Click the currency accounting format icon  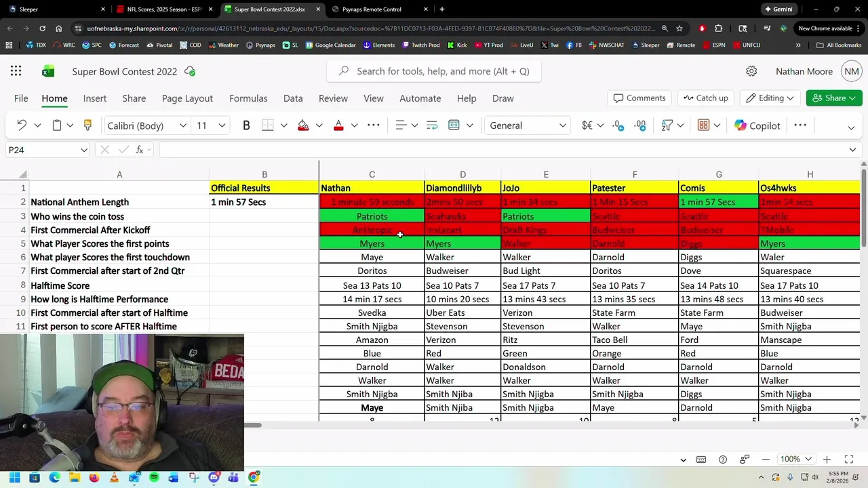tap(587, 125)
